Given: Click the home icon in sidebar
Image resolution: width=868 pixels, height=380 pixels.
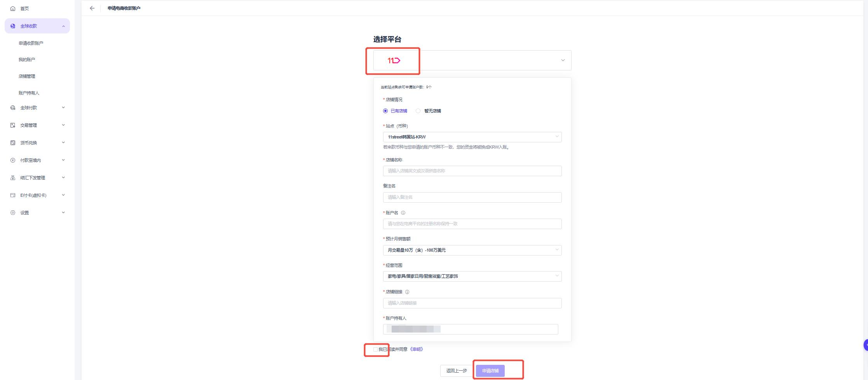Looking at the screenshot, I should pos(13,9).
